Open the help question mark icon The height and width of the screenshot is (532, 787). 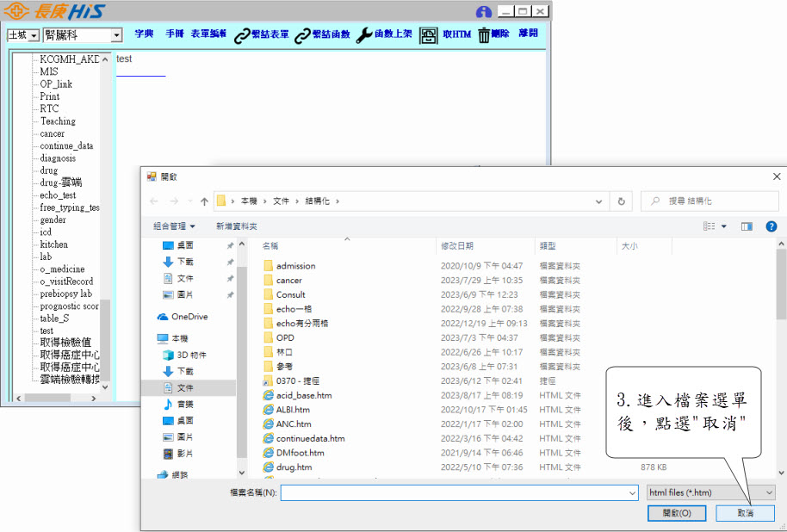coord(771,226)
